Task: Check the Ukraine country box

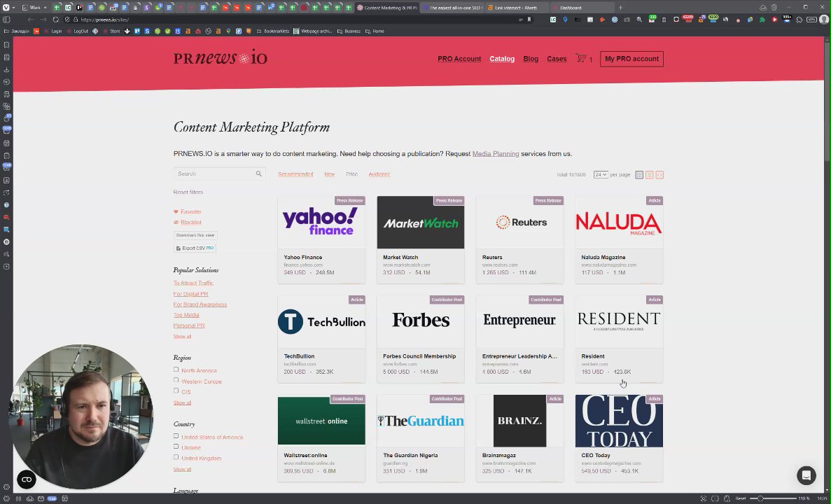Action: pyautogui.click(x=176, y=447)
